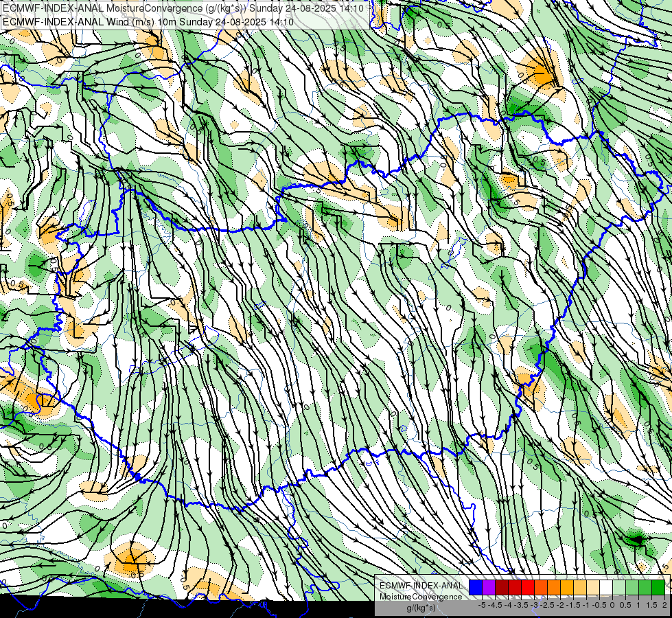Image resolution: width=672 pixels, height=618 pixels.
Task: Pick the red swatch between -4 and -3.5
Action: pos(515,588)
